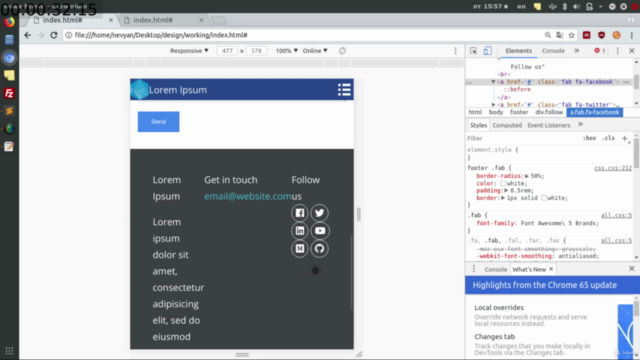Open css.css:212 source link

pyautogui.click(x=613, y=168)
